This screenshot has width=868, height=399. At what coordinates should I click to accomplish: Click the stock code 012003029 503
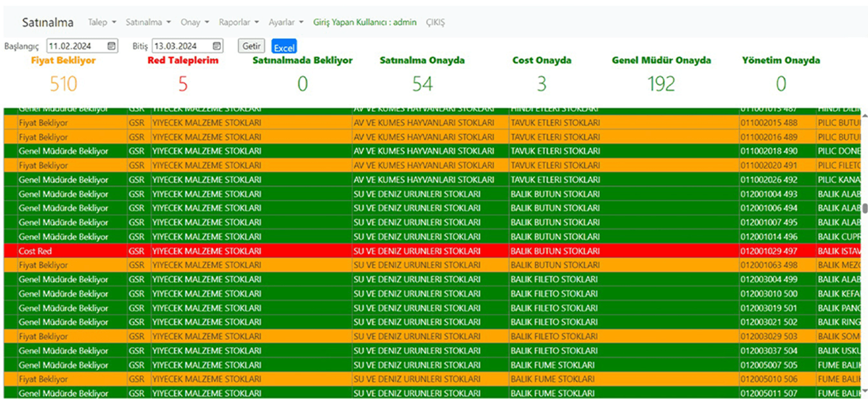pyautogui.click(x=769, y=337)
